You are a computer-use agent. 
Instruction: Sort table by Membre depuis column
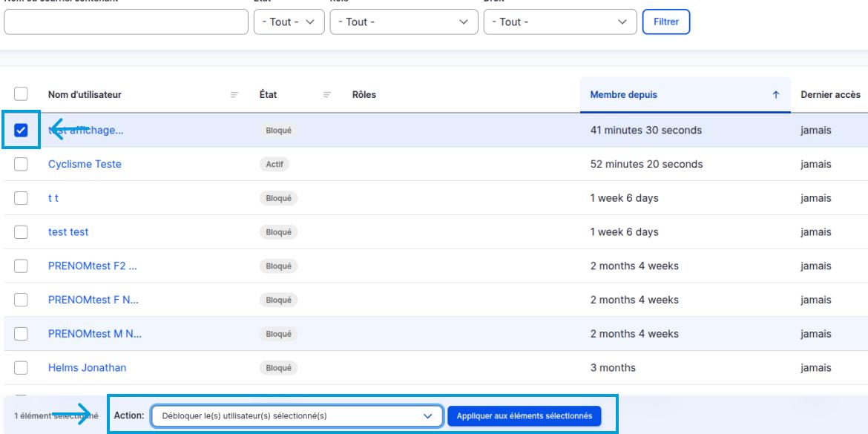pyautogui.click(x=623, y=95)
